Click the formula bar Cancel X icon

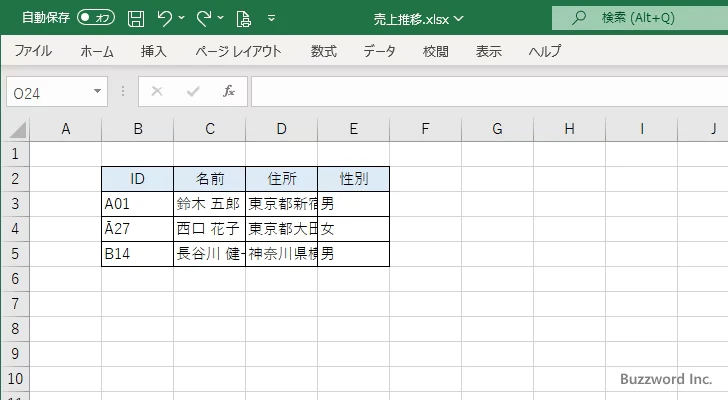[157, 91]
